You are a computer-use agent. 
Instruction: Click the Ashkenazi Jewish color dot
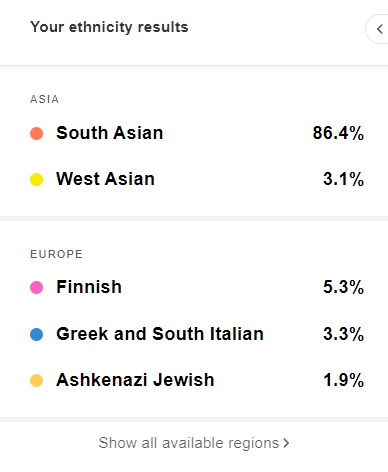click(x=36, y=380)
